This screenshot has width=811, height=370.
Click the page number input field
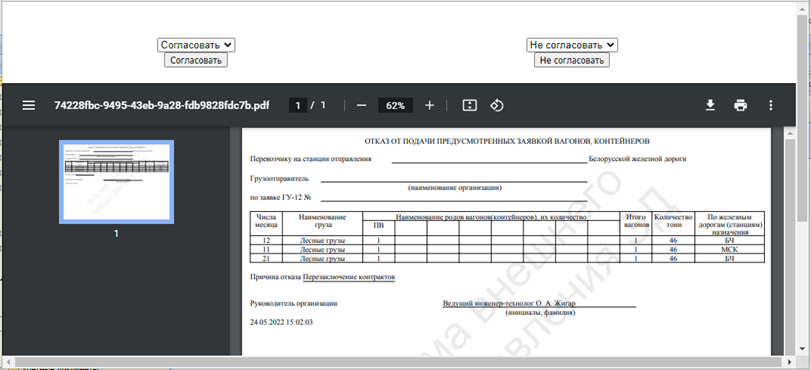pos(298,106)
